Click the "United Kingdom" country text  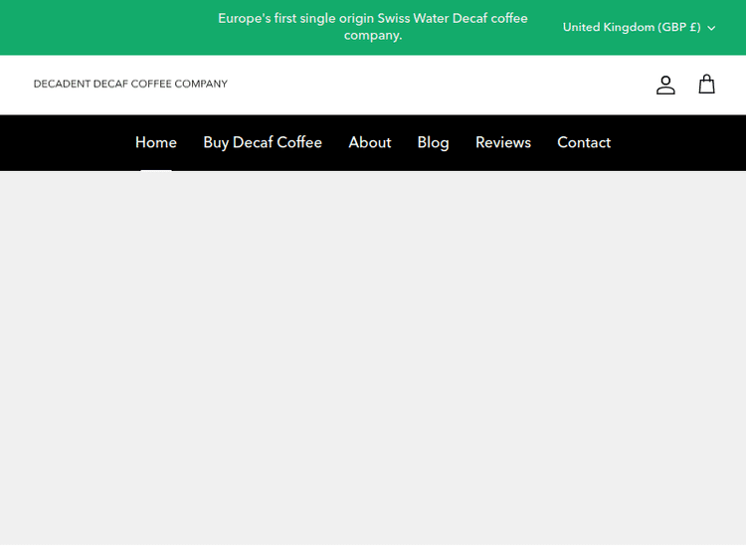pos(608,27)
